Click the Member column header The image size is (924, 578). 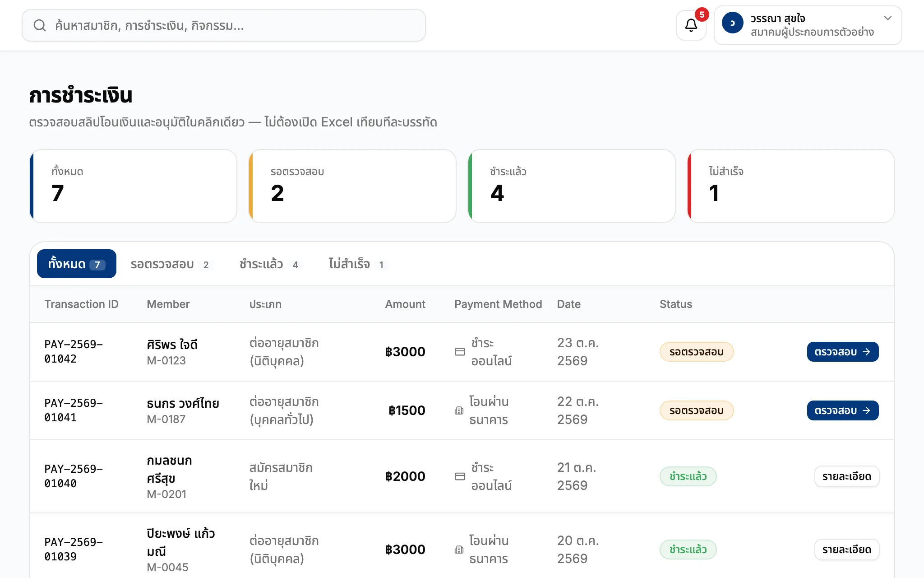coord(168,304)
